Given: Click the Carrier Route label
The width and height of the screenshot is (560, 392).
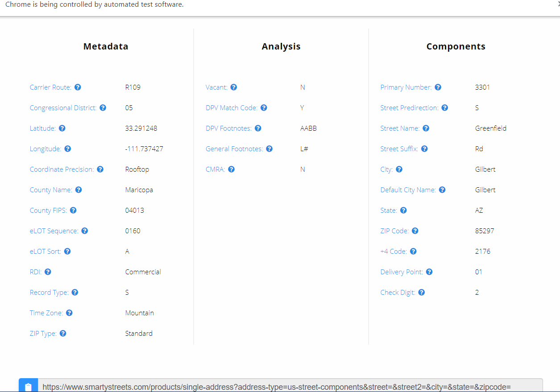Looking at the screenshot, I should click(x=50, y=87).
